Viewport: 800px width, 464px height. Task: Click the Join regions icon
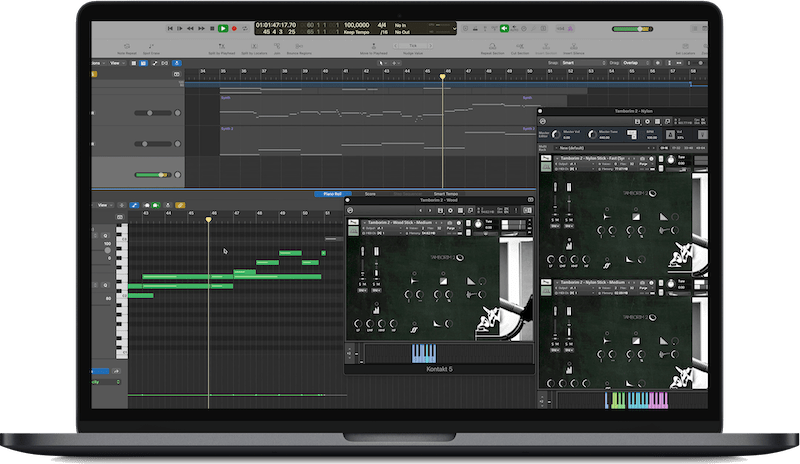(277, 46)
